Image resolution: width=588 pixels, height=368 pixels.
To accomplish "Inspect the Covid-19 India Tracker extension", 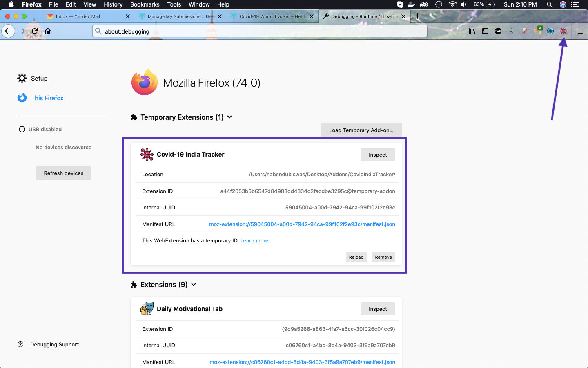I will point(378,155).
